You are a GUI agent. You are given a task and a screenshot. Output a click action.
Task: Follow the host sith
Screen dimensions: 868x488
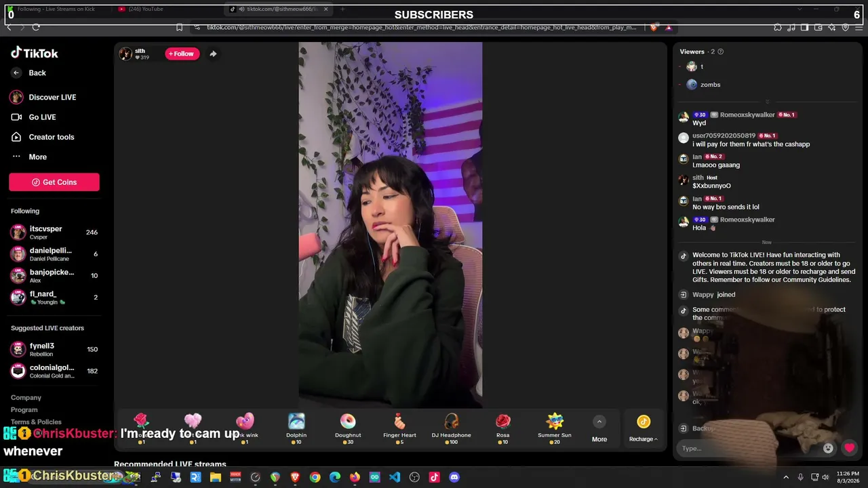(182, 54)
